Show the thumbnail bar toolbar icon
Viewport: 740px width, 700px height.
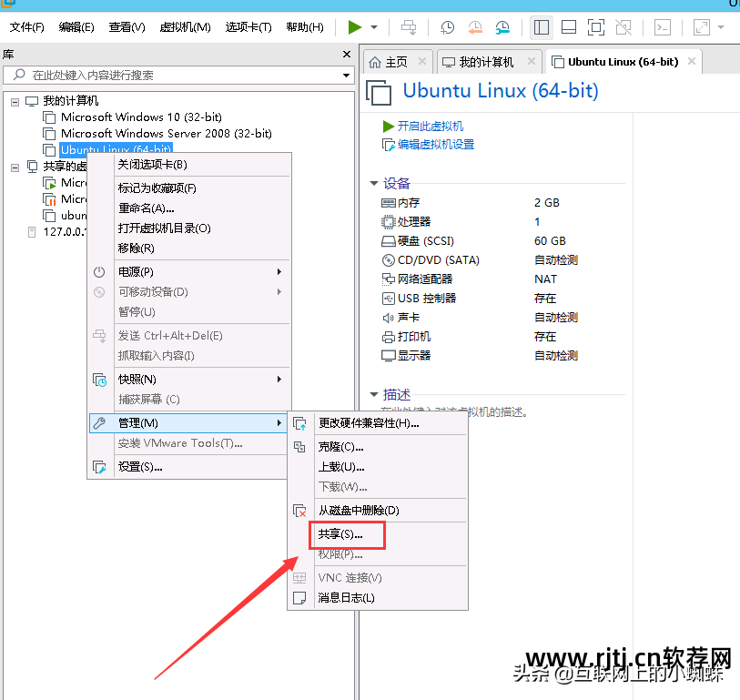(x=568, y=27)
